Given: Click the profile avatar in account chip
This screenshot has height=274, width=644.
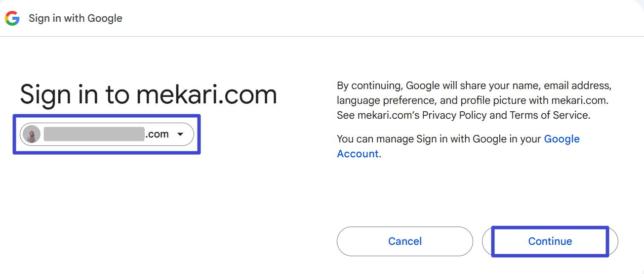Looking at the screenshot, I should (32, 134).
